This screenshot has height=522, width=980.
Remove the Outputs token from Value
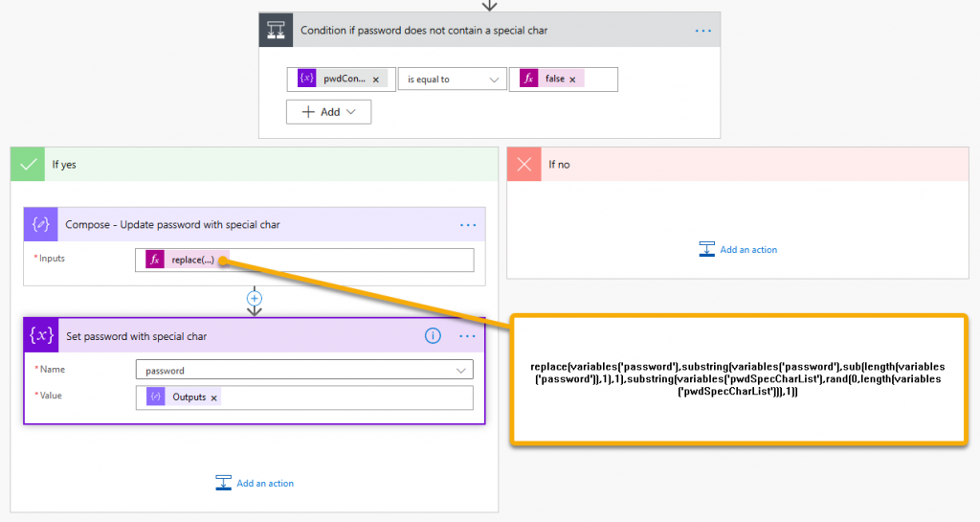click(x=213, y=397)
